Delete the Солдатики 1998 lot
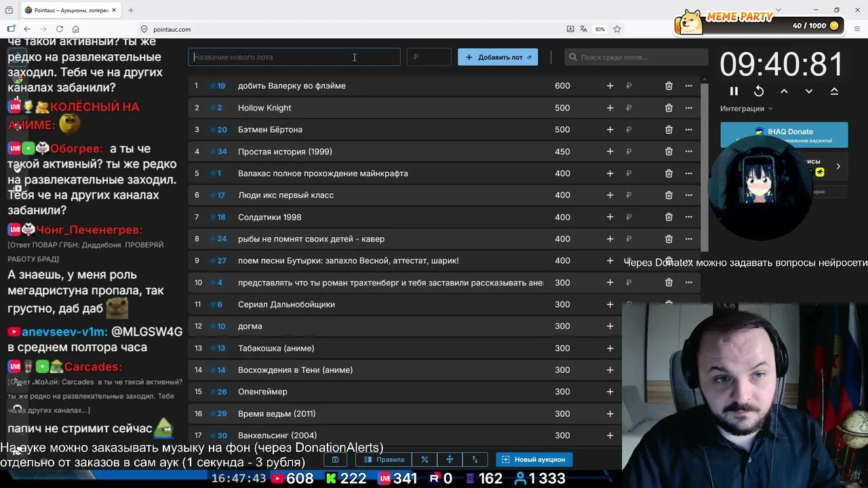This screenshot has height=488, width=868. click(669, 217)
